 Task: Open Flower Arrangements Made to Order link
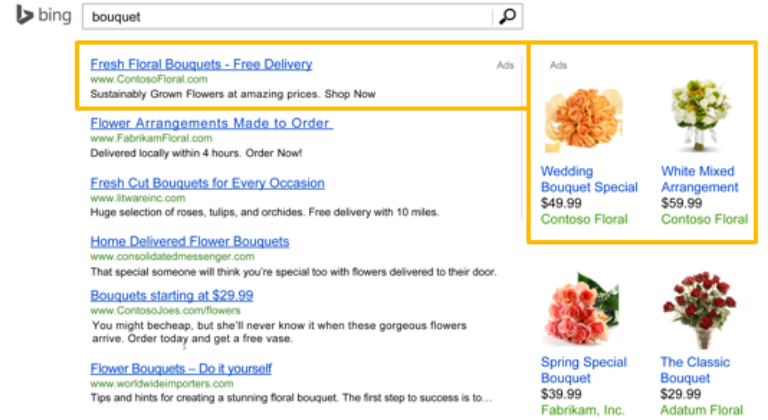coord(211,123)
